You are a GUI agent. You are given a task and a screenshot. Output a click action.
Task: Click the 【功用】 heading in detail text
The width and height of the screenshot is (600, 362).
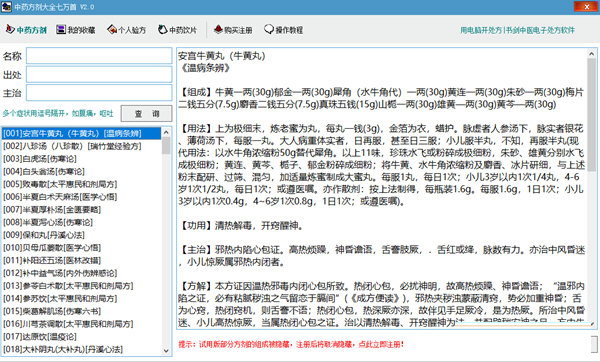pyautogui.click(x=197, y=225)
